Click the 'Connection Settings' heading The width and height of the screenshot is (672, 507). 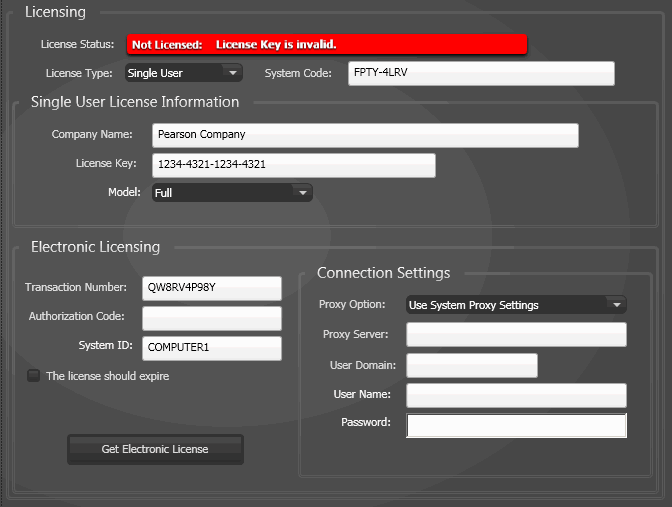(x=384, y=273)
